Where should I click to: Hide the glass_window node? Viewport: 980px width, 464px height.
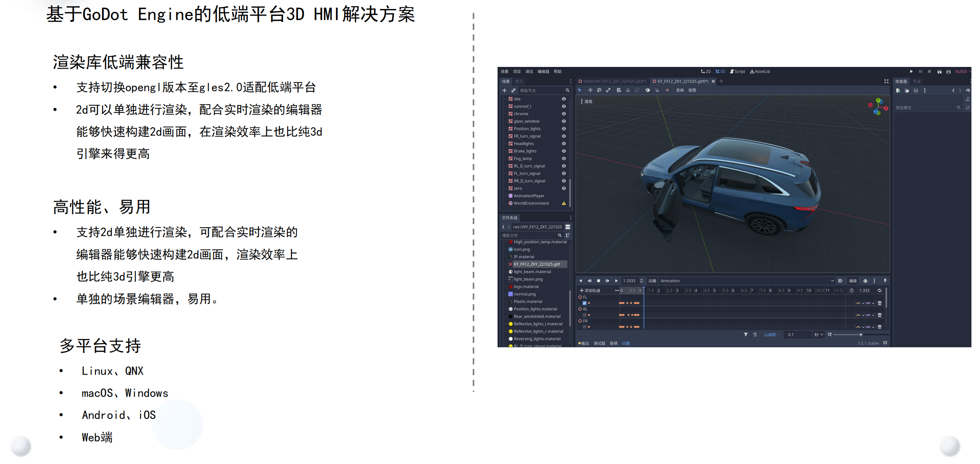click(x=564, y=121)
